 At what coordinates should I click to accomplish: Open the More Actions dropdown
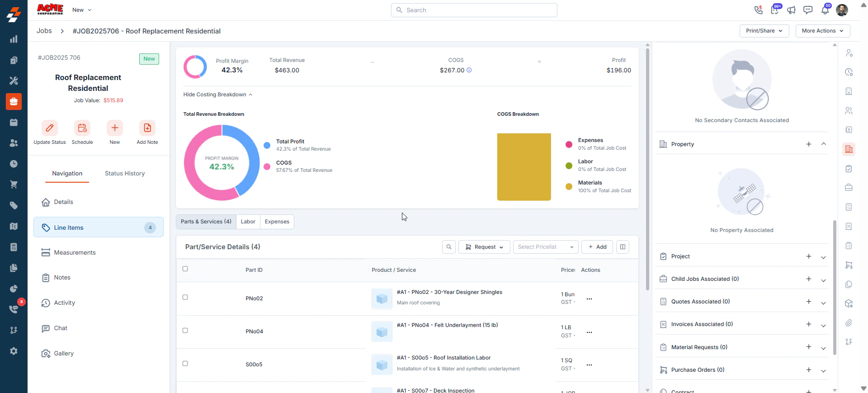pyautogui.click(x=823, y=31)
